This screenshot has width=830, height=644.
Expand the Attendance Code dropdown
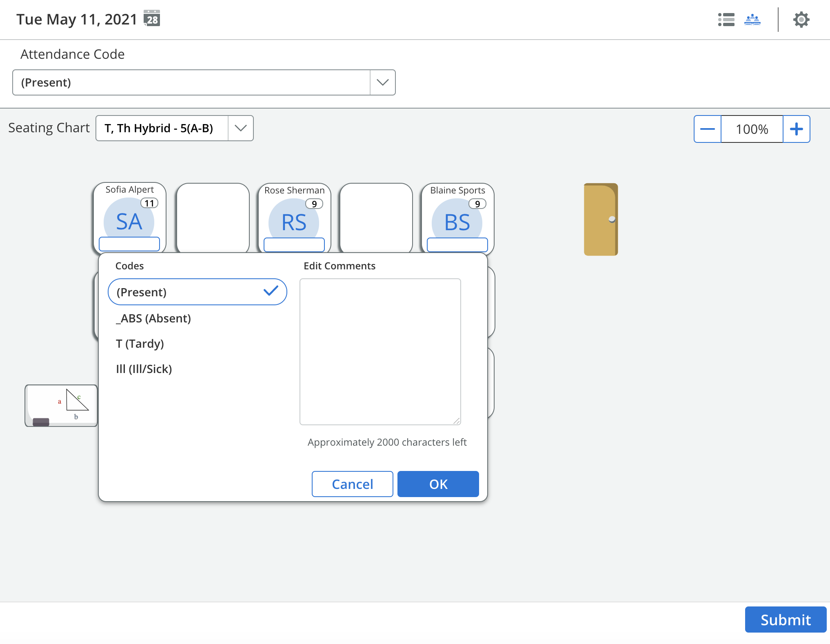coord(382,82)
